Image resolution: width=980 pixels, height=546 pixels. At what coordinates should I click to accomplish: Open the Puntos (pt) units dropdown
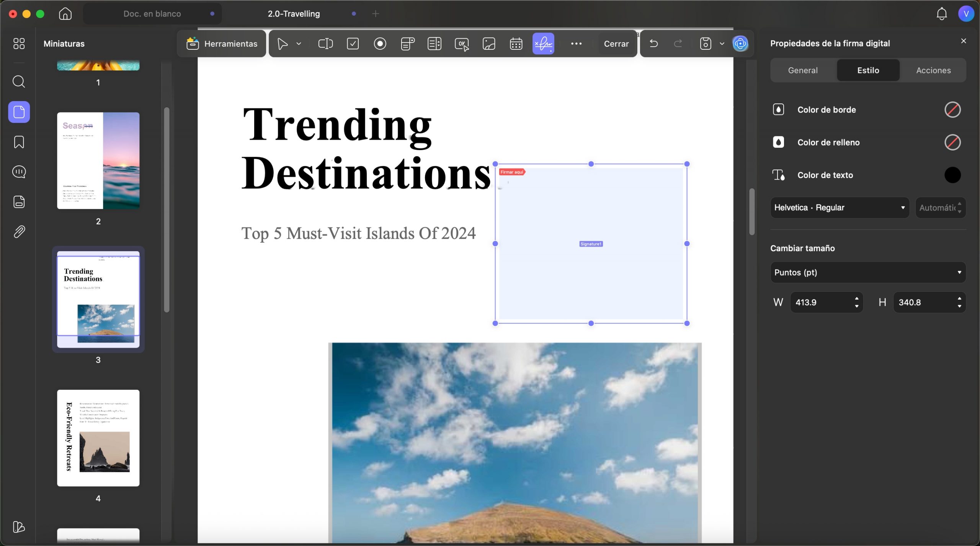point(868,272)
